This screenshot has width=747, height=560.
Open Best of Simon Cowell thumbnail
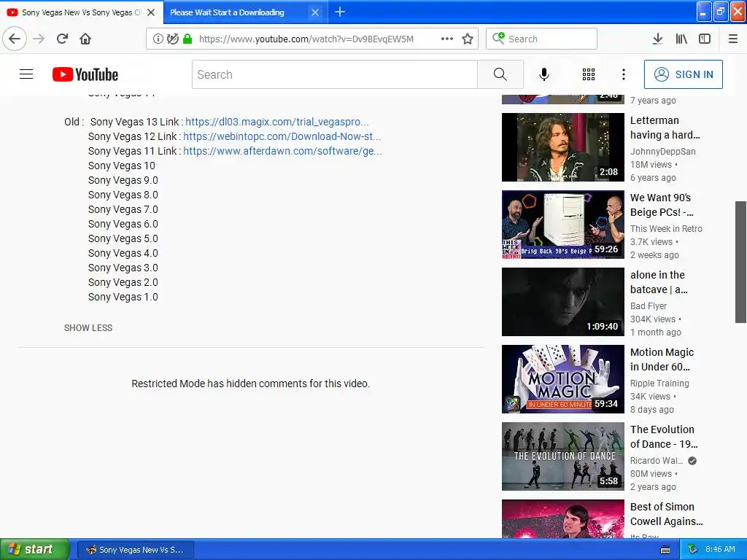562,519
